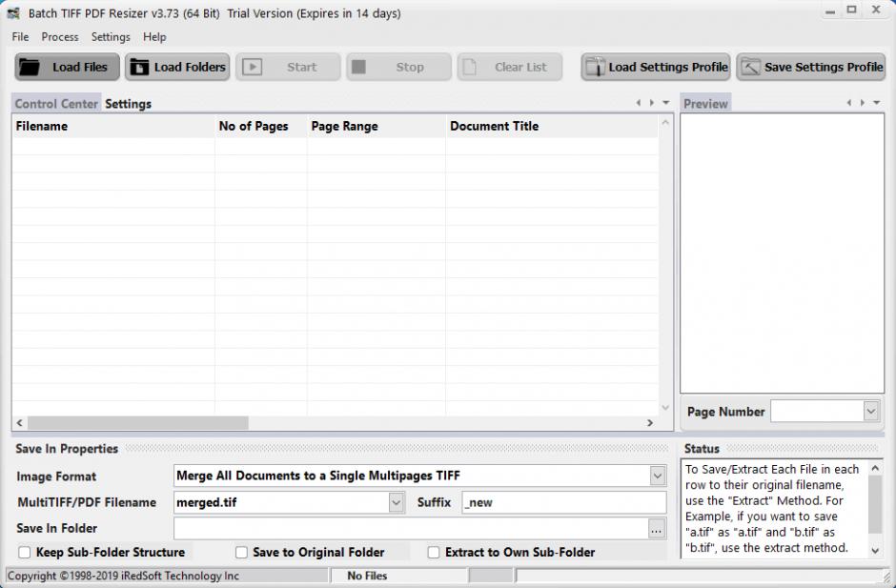Image resolution: width=896 pixels, height=588 pixels.
Task: Click the Clear List page icon
Action: click(469, 67)
